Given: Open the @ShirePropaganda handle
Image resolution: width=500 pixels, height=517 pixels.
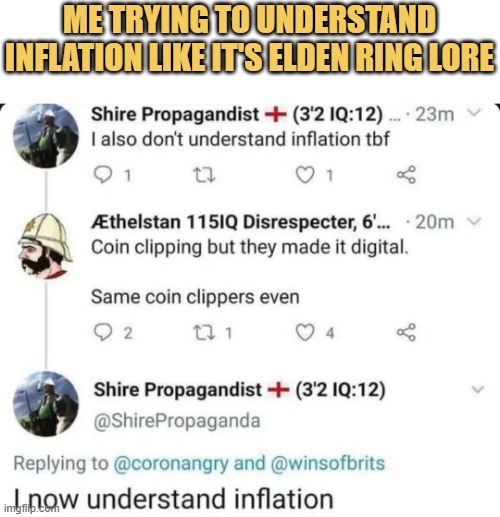Looking at the screenshot, I should tap(177, 421).
